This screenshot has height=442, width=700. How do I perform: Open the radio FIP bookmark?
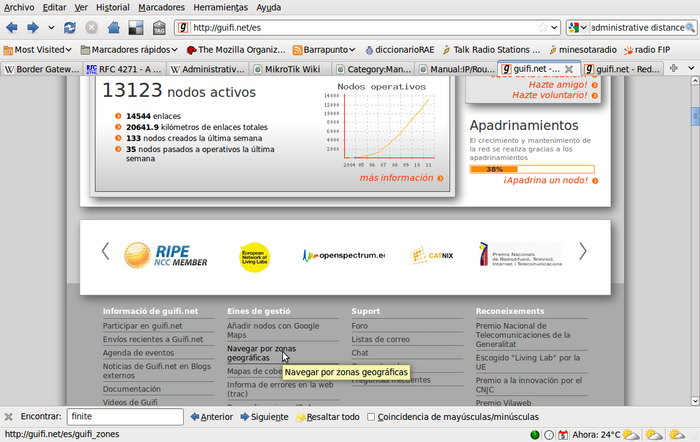(x=647, y=50)
